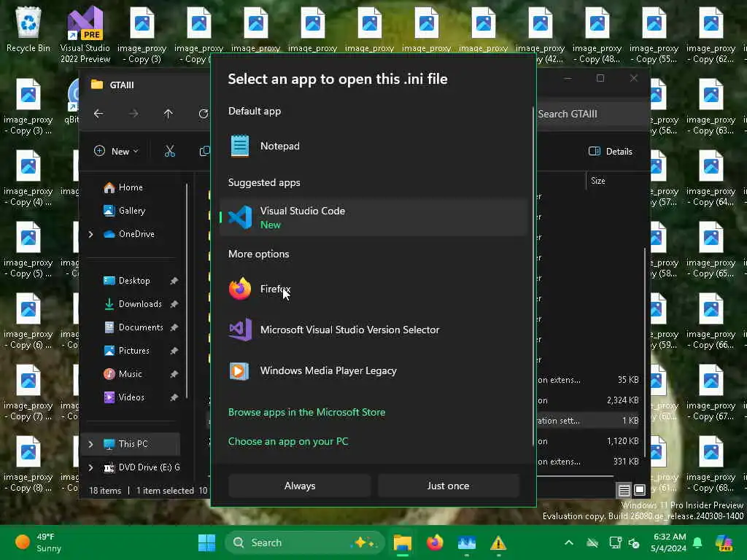The image size is (747, 560).
Task: Select the file sized 331 KB
Action: pos(589,462)
